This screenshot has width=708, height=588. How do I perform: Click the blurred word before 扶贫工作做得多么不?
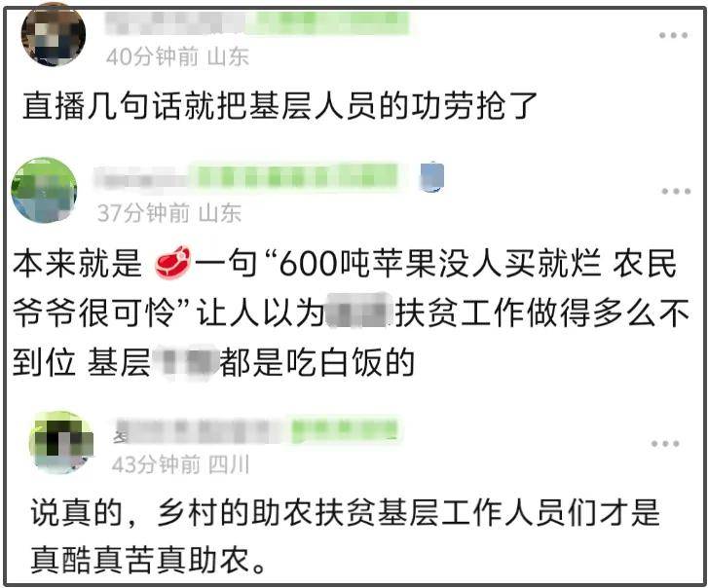[358, 312]
